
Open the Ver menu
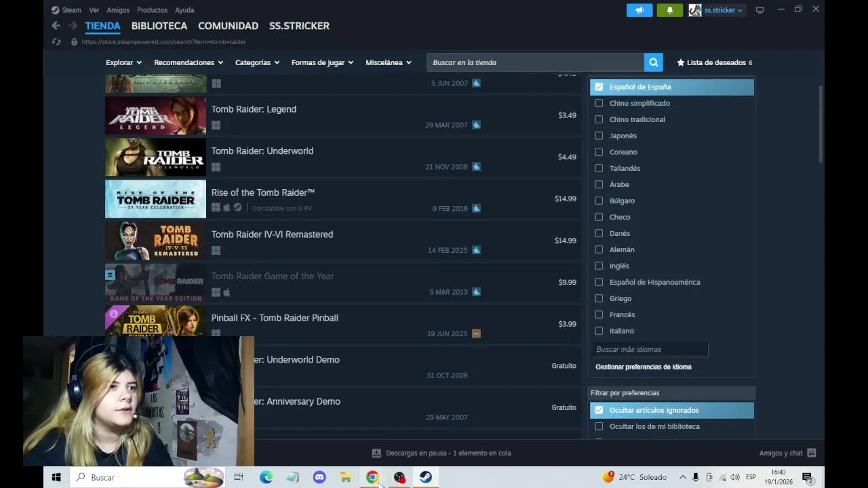pos(94,10)
